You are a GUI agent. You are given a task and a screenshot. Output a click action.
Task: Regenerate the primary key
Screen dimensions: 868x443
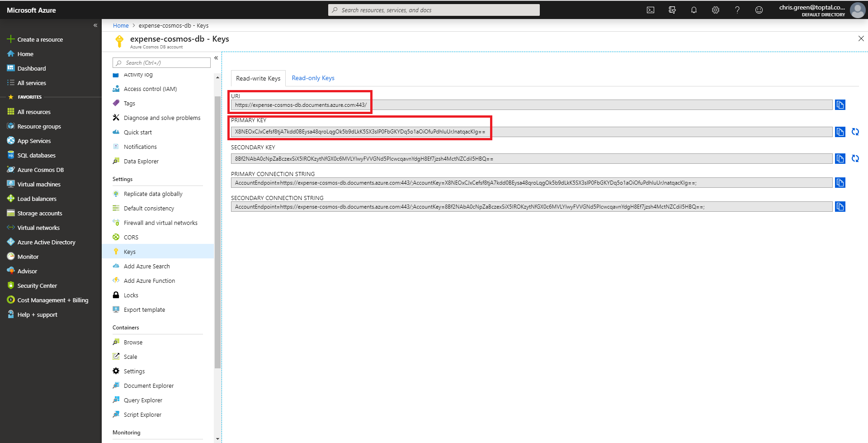point(855,132)
